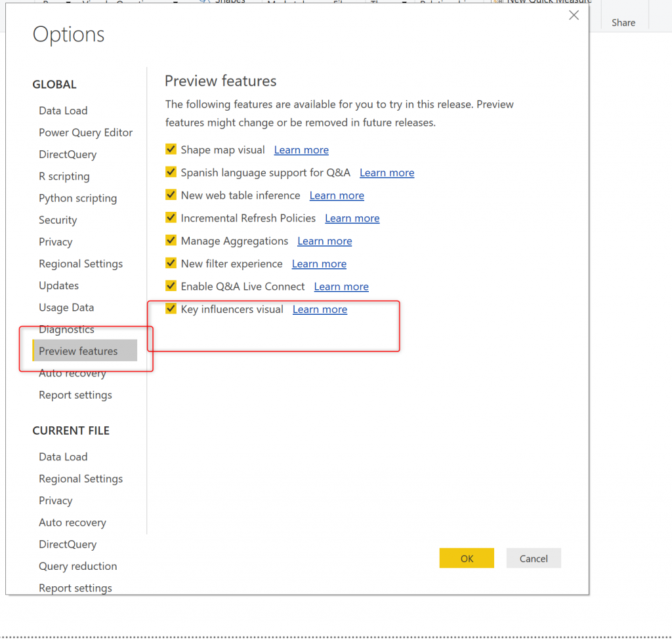Image resolution: width=672 pixels, height=640 pixels.
Task: Uncheck the Shape map visual checkbox
Action: point(171,150)
